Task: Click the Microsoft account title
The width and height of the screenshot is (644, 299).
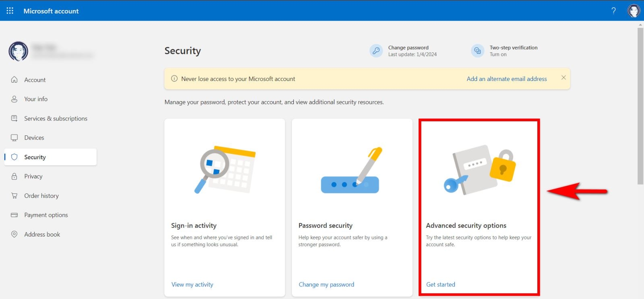Action: click(51, 11)
